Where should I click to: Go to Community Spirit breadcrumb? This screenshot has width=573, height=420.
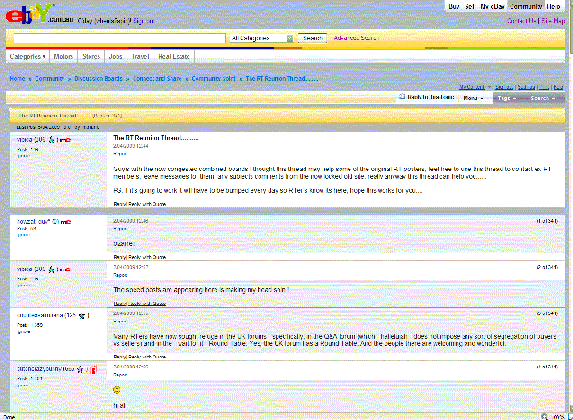point(213,79)
